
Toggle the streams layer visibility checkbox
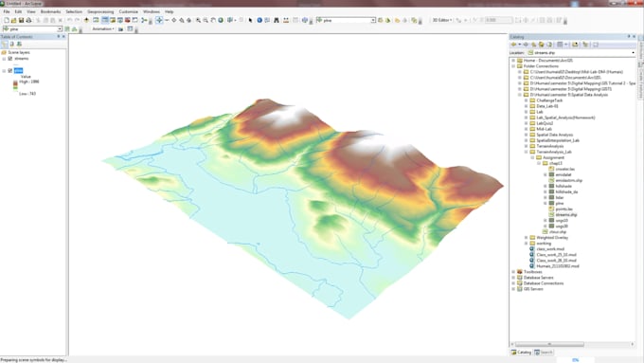(10, 59)
